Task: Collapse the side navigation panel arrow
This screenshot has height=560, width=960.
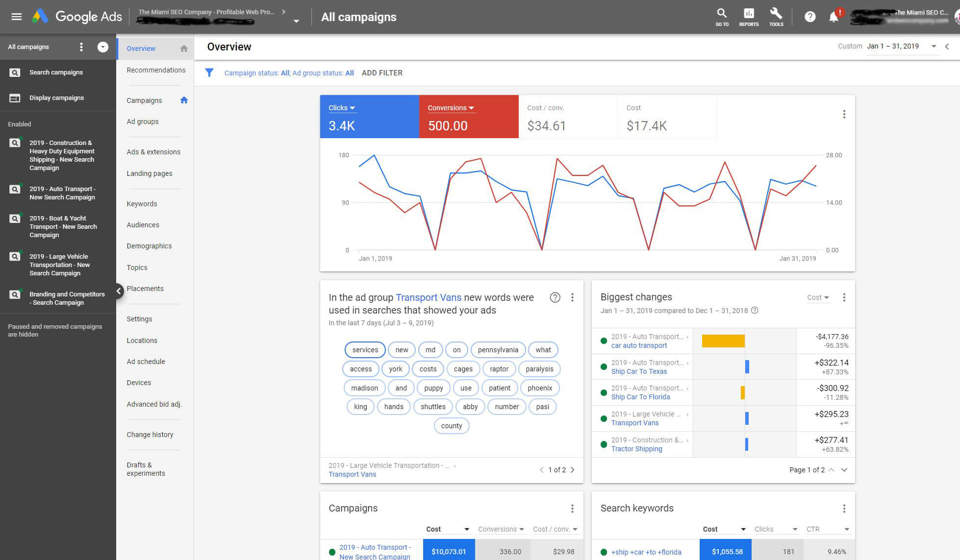Action: click(119, 291)
